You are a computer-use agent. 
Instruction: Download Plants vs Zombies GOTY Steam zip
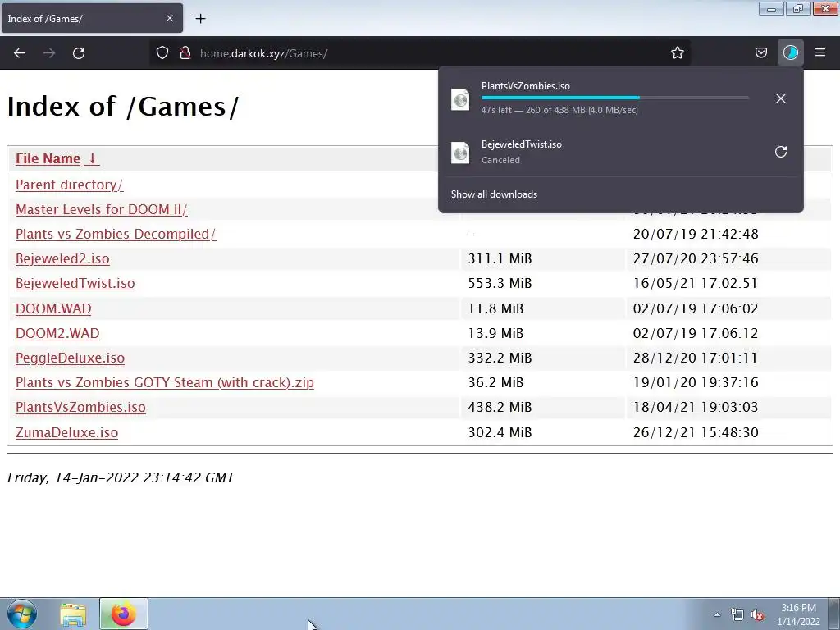coord(164,382)
